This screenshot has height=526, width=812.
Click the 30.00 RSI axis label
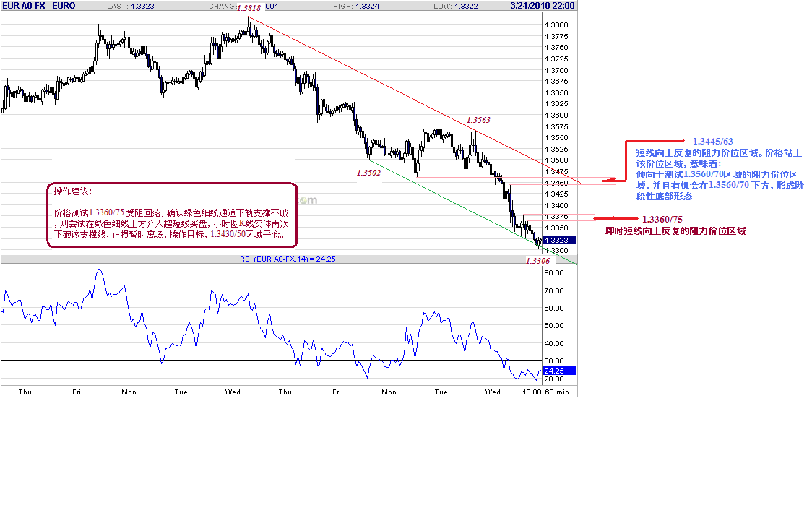[554, 361]
